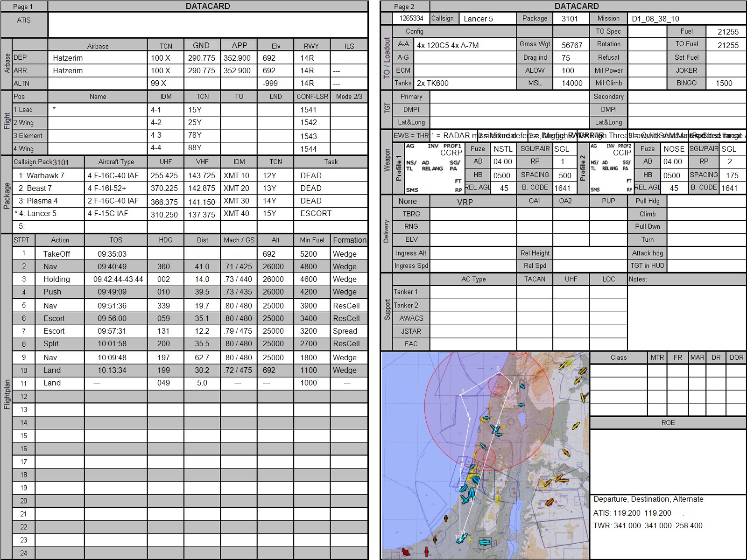747x560 pixels.
Task: Toggle Profile 2 CCIP delivery mode label
Action: click(x=621, y=153)
